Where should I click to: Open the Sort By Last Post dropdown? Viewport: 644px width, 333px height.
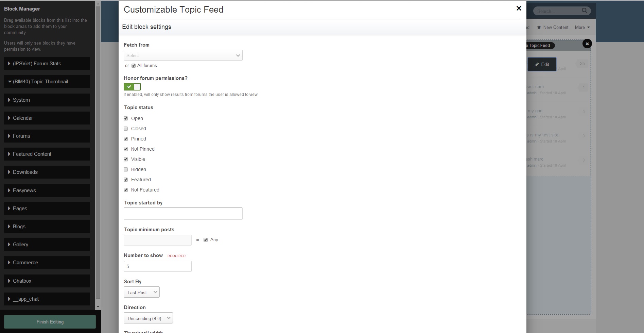point(141,293)
